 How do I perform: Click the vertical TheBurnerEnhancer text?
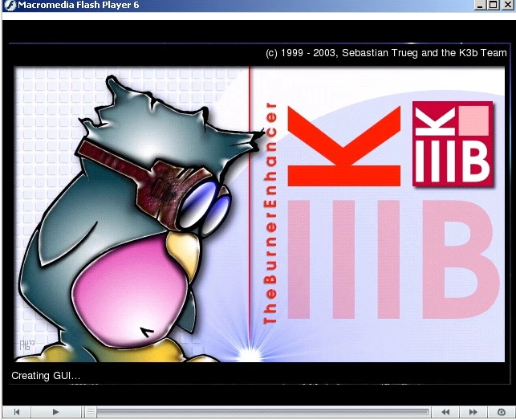pos(270,213)
